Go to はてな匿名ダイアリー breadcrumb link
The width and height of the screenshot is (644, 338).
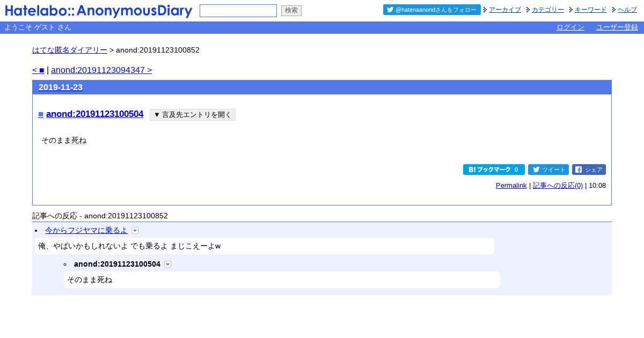(70, 50)
